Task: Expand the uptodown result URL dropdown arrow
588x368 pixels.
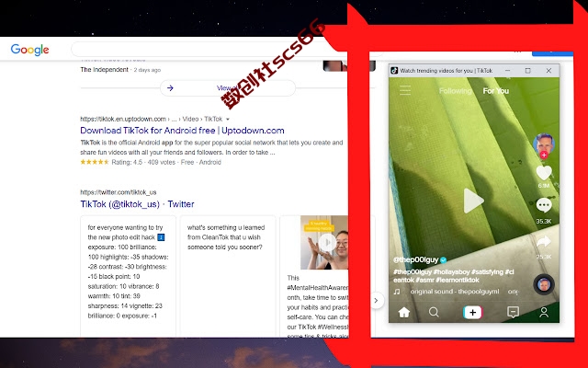Action: pyautogui.click(x=228, y=120)
